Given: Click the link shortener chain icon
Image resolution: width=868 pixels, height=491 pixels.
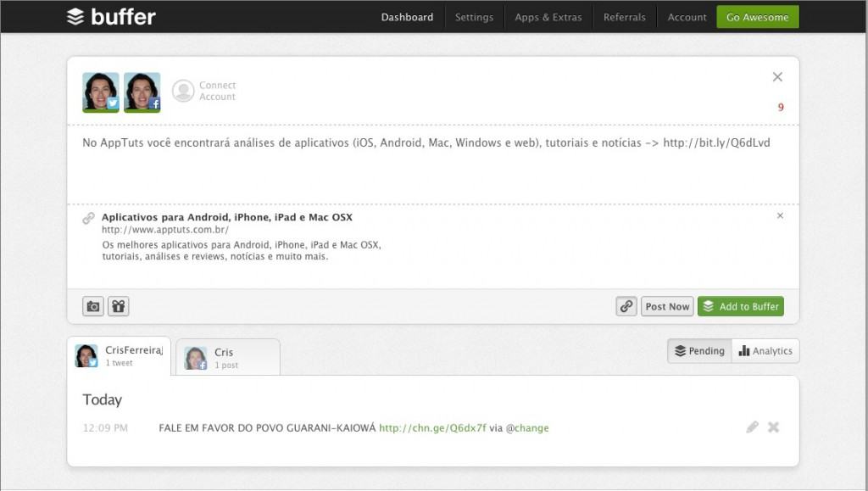Looking at the screenshot, I should 626,306.
